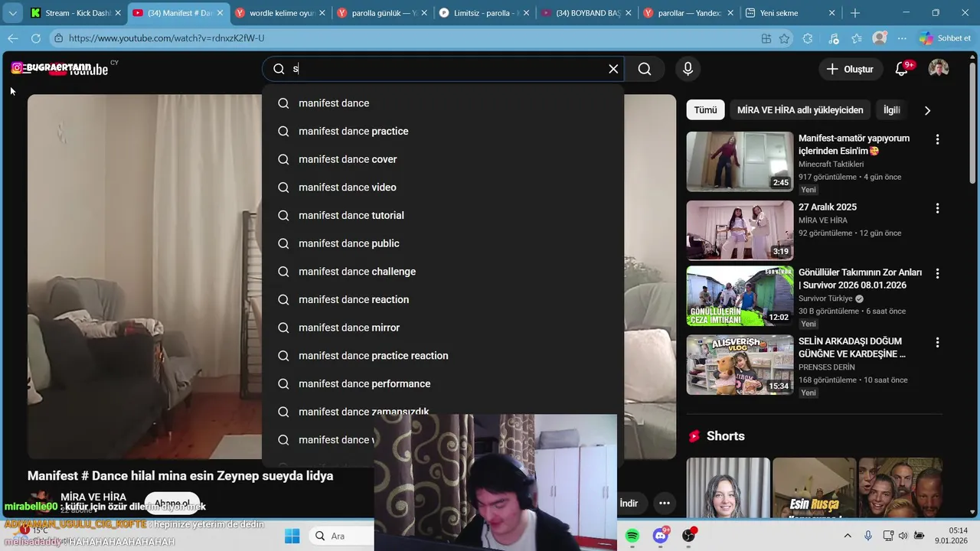This screenshot has height=551, width=980.
Task: Open a new browser tab with plus
Action: tap(855, 13)
